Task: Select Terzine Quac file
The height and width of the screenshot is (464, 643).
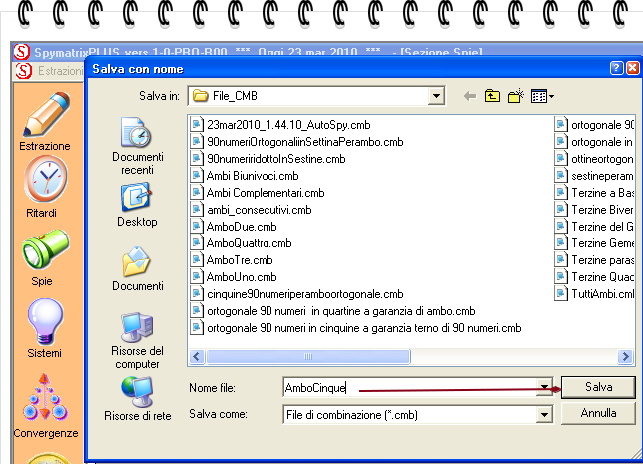Action: (594, 277)
